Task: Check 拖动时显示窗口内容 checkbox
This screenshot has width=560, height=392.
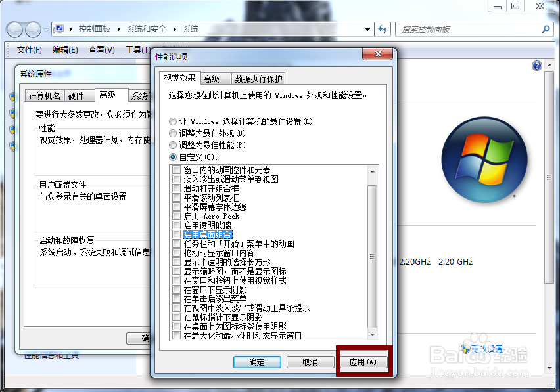Action: pos(176,253)
